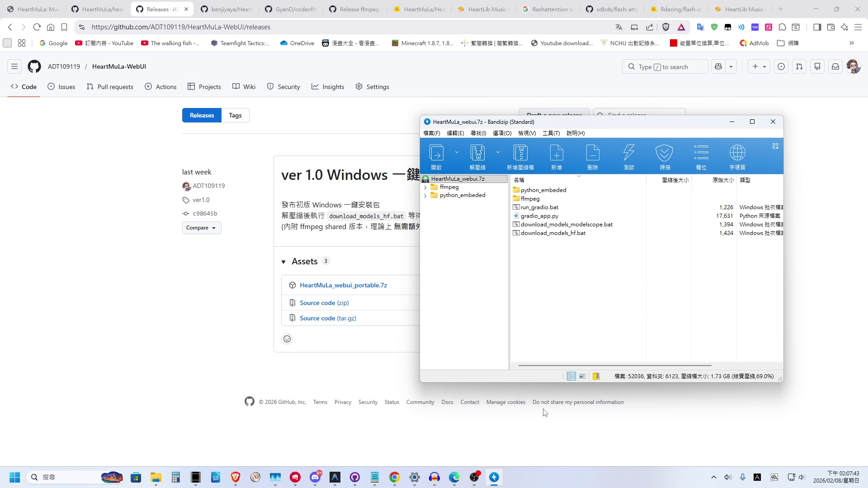Open GitHub Copilot chat icon
Screen dimensions: 868x488
point(718,66)
